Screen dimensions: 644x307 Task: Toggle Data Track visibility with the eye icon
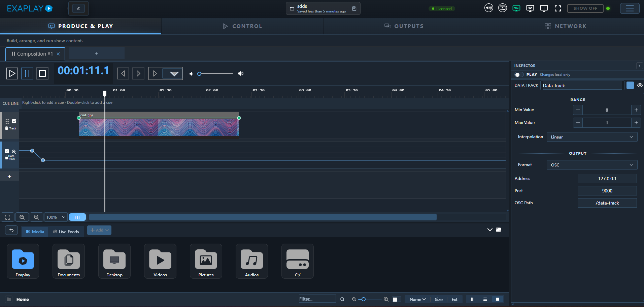click(x=640, y=85)
